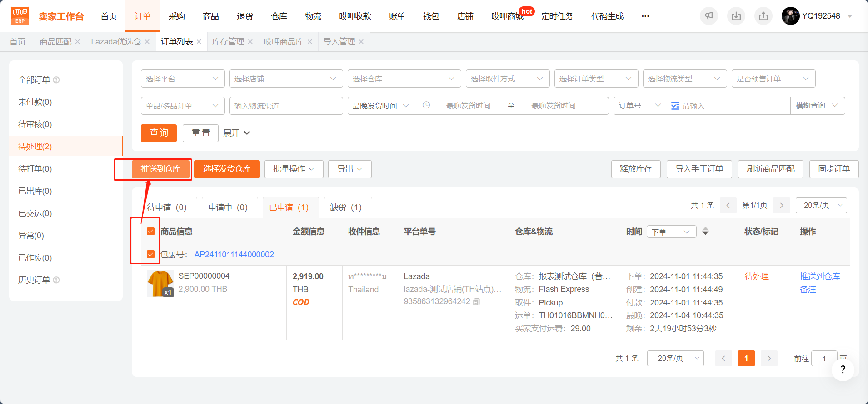Viewport: 868px width, 404px height.
Task: Copy platform order number 935863132964242
Action: click(476, 302)
